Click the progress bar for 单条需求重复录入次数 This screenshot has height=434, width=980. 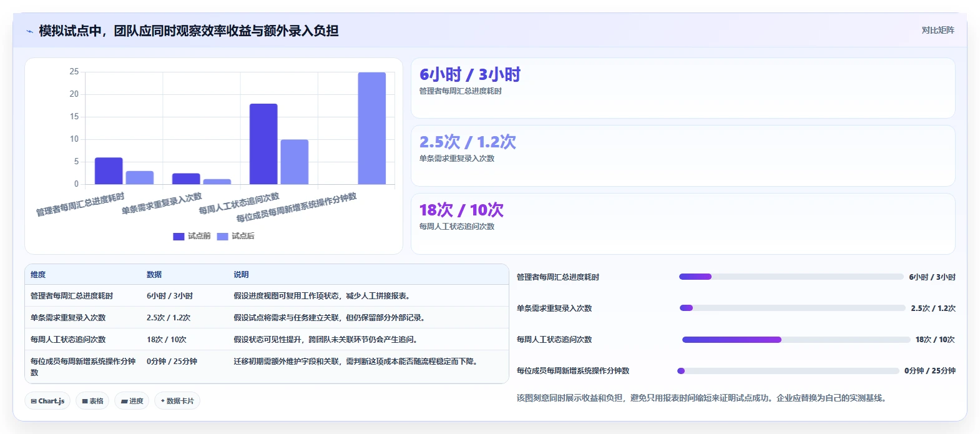pyautogui.click(x=792, y=308)
